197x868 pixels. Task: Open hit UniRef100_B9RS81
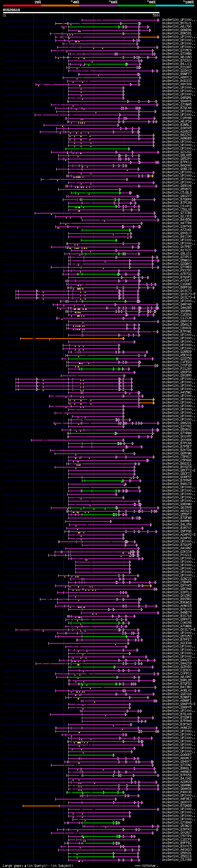coord(177,34)
